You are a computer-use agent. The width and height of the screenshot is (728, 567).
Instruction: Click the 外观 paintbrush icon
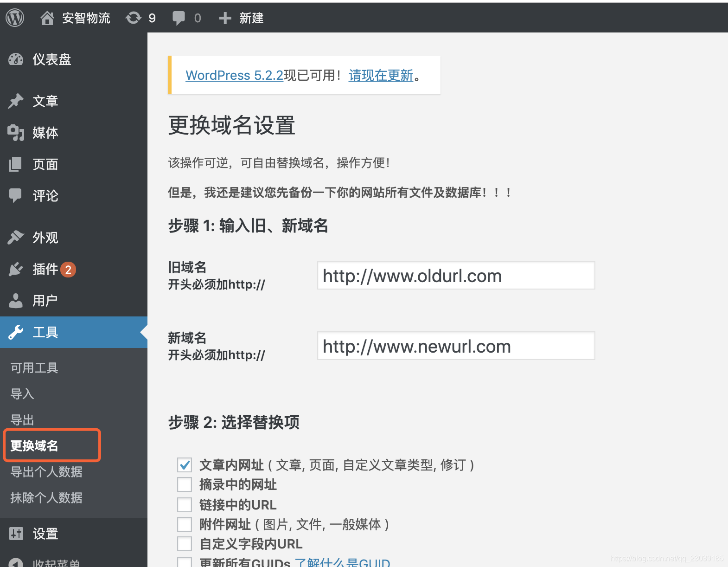pyautogui.click(x=16, y=237)
